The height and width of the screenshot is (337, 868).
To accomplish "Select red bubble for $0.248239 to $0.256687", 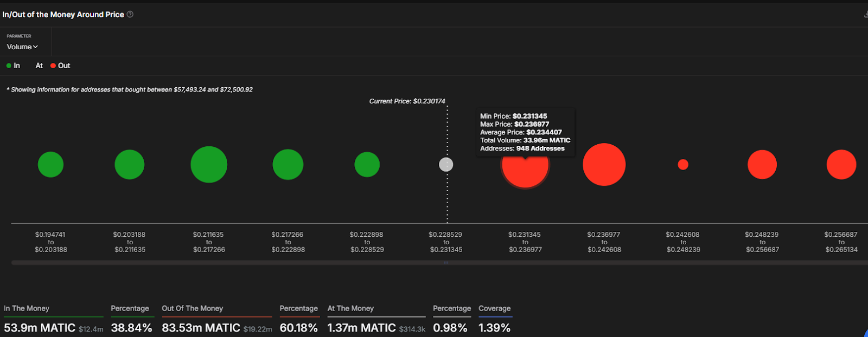I will (762, 165).
